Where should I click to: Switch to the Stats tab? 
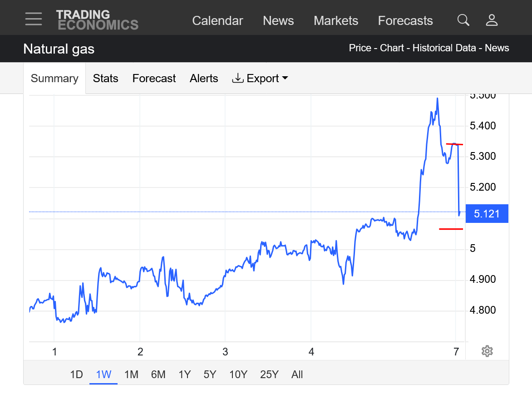click(x=105, y=79)
